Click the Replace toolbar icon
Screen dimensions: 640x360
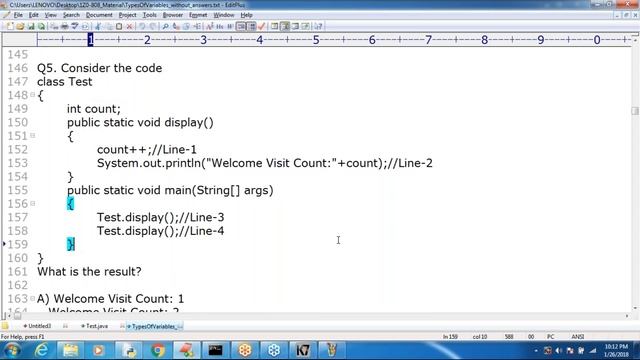coord(176,27)
